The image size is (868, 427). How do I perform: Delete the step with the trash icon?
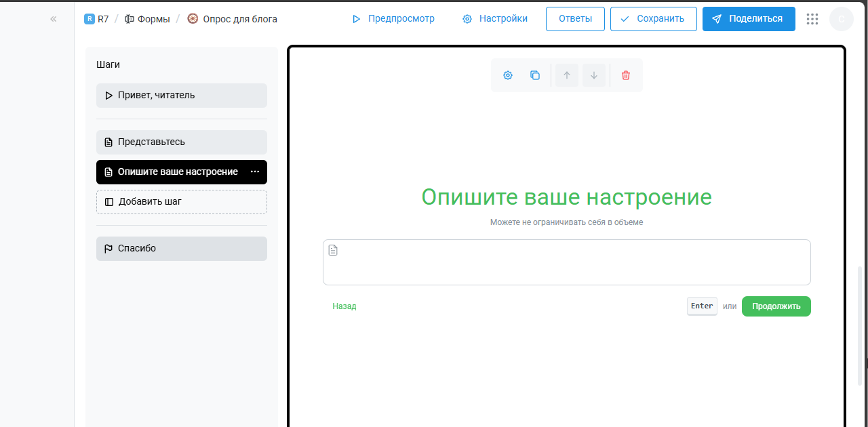click(626, 75)
